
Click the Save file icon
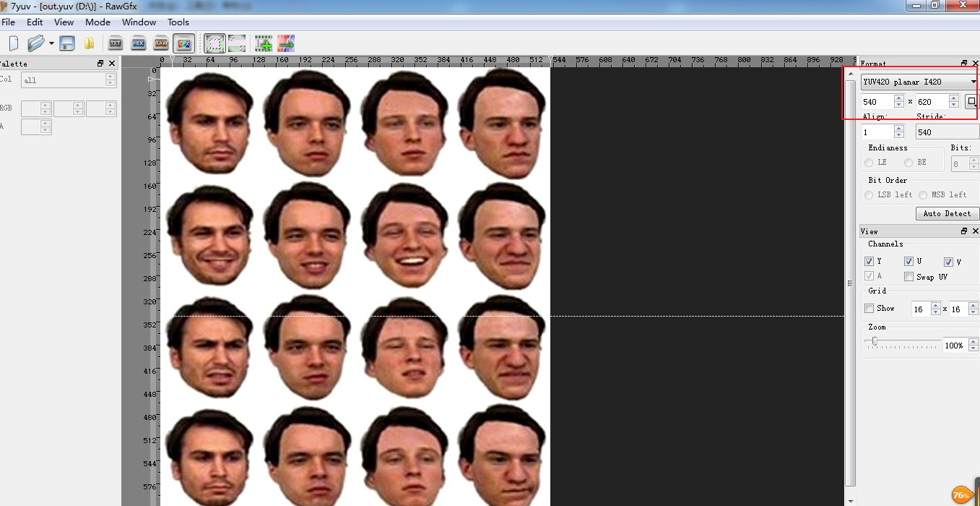tap(67, 43)
